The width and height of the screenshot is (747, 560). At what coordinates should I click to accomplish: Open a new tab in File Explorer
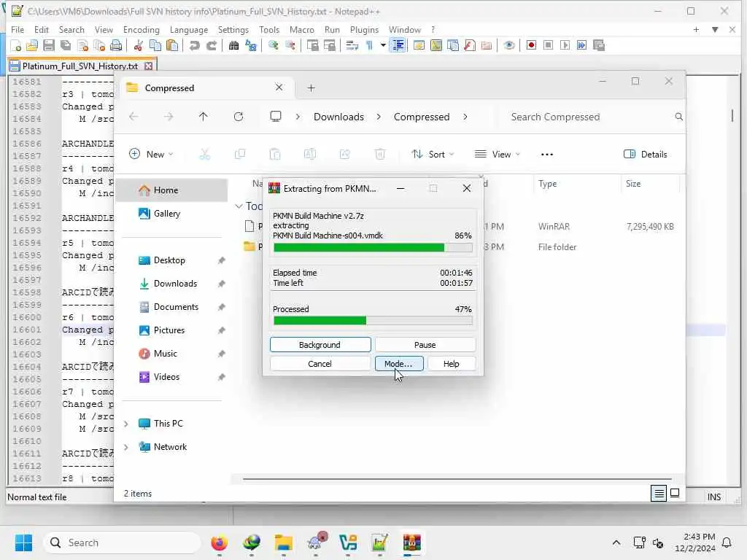[x=311, y=87]
